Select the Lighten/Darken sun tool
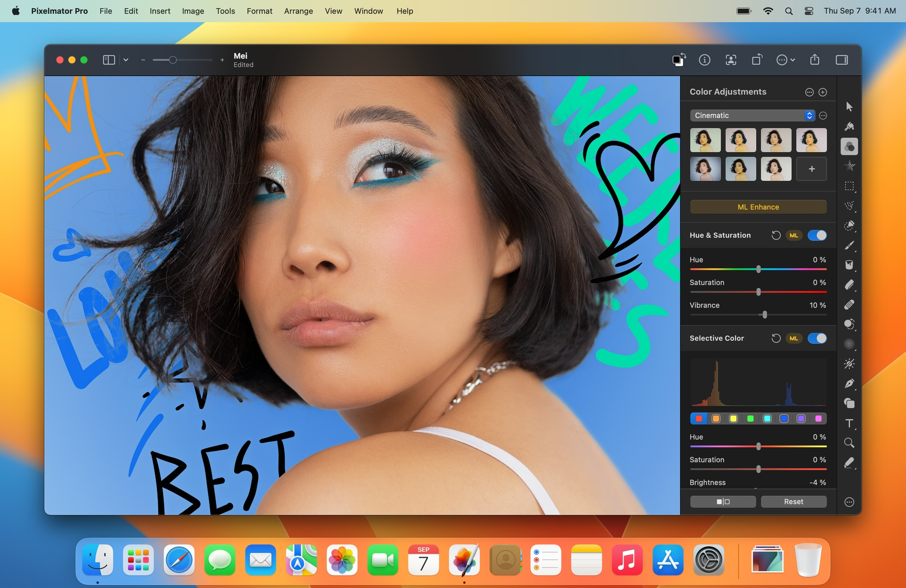 tap(849, 364)
